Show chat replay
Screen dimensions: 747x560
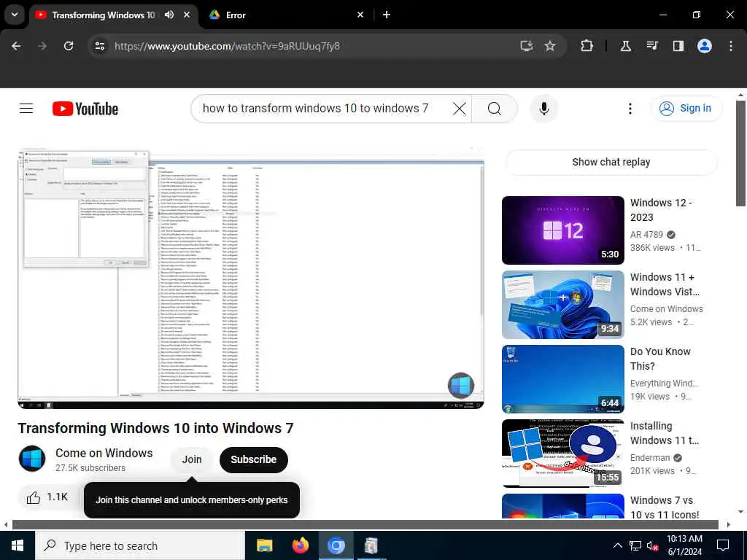[x=611, y=162]
